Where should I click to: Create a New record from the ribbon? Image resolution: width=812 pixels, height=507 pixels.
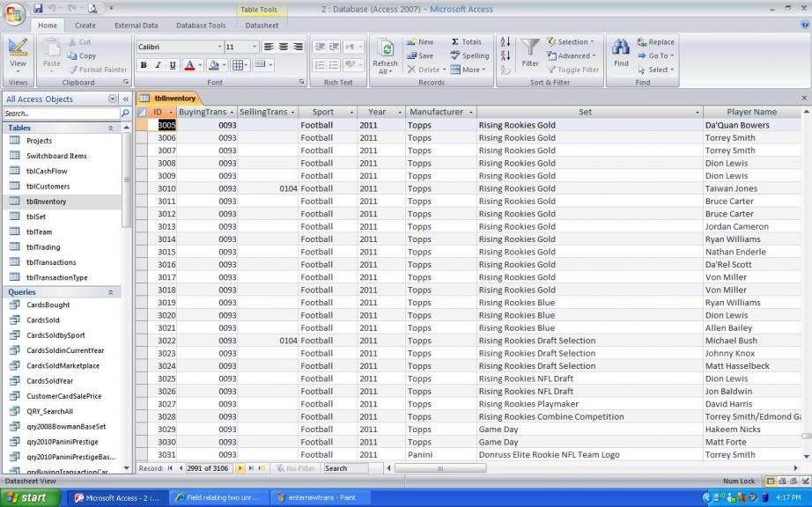(x=420, y=42)
